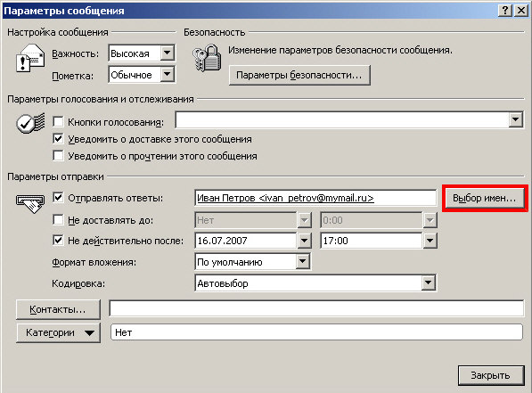Uncheck the 'Не действительно после' checkbox
The height and width of the screenshot is (393, 532).
(x=58, y=241)
